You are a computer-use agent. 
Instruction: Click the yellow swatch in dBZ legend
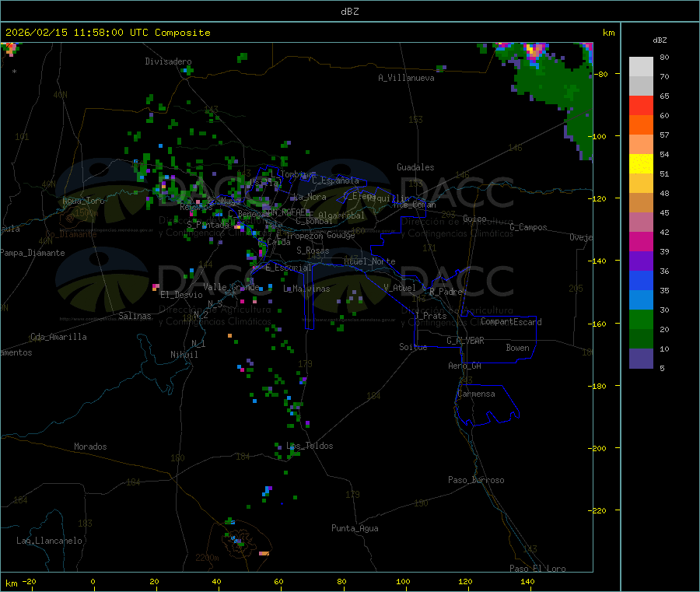tap(641, 164)
